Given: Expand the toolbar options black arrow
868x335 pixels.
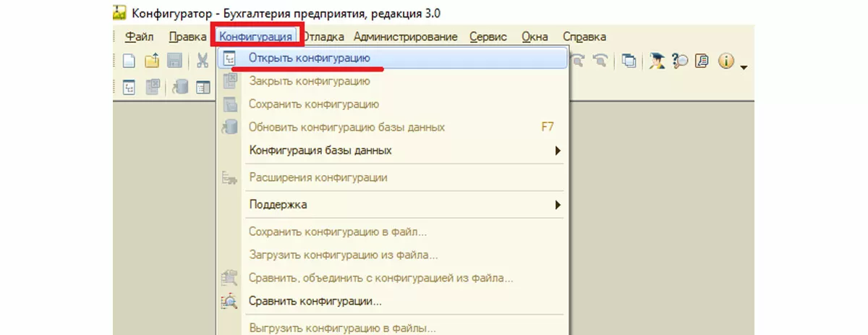Looking at the screenshot, I should [x=743, y=67].
